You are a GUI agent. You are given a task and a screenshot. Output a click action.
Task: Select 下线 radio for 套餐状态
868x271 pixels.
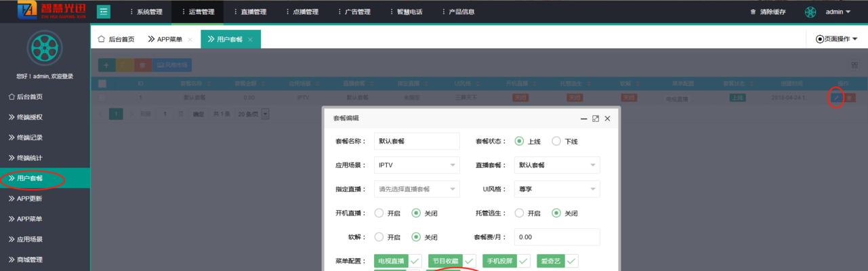coord(564,142)
